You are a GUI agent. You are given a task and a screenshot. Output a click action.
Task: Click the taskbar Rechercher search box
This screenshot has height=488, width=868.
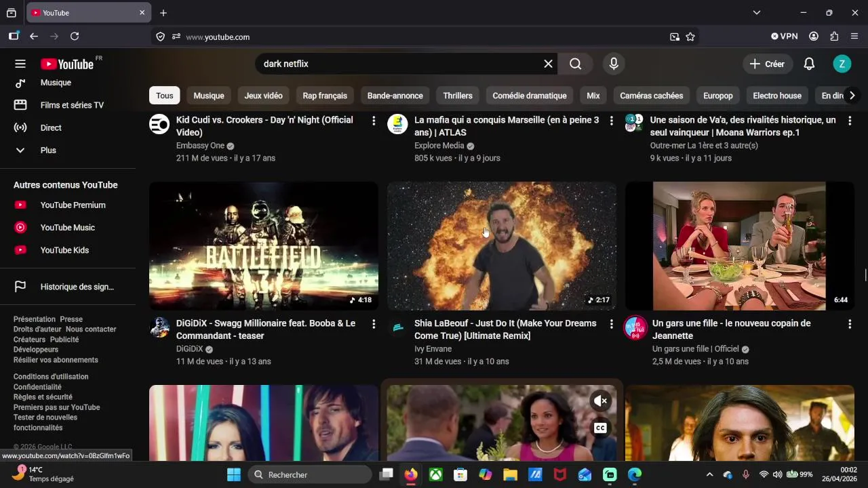tap(310, 474)
